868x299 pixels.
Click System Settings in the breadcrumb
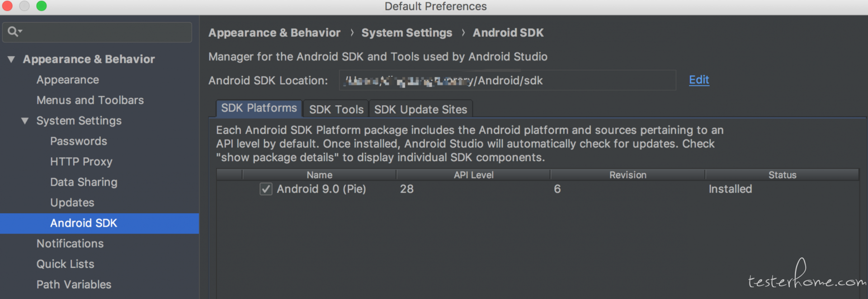pos(407,33)
